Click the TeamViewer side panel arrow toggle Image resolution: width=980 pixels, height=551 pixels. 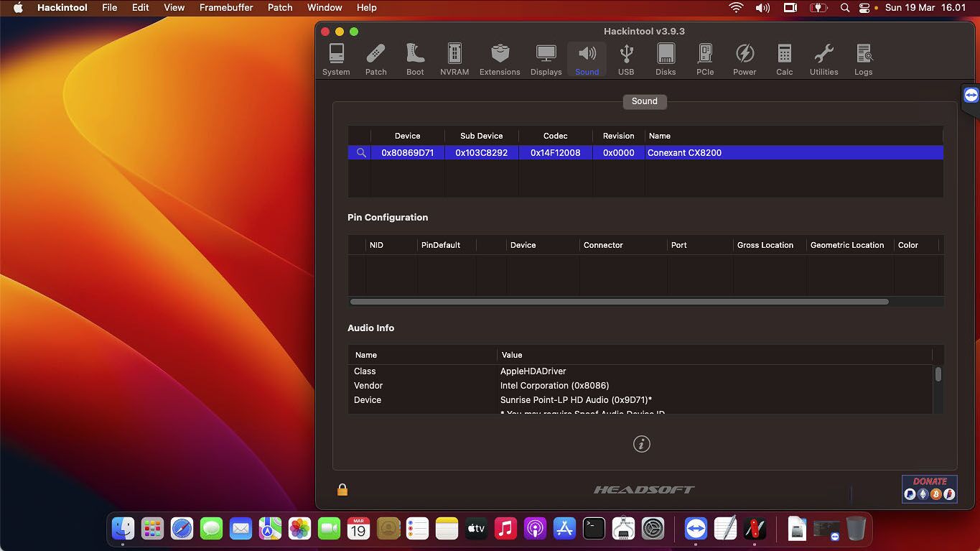point(971,94)
